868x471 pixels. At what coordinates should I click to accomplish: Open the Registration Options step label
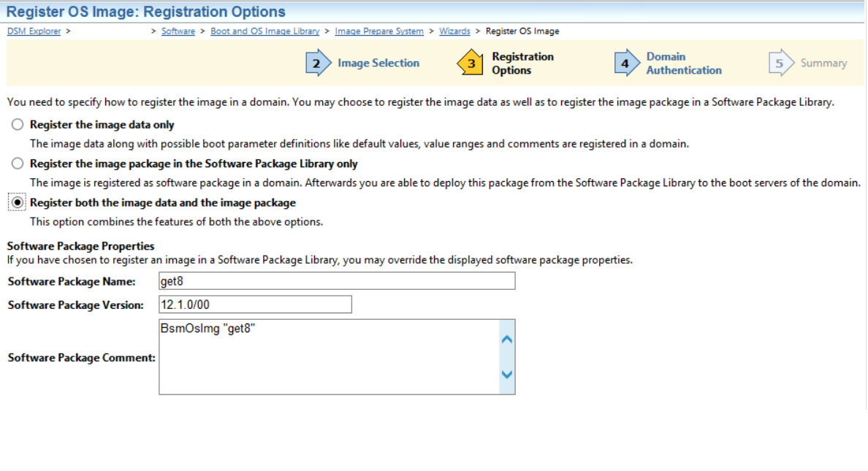pos(522,64)
